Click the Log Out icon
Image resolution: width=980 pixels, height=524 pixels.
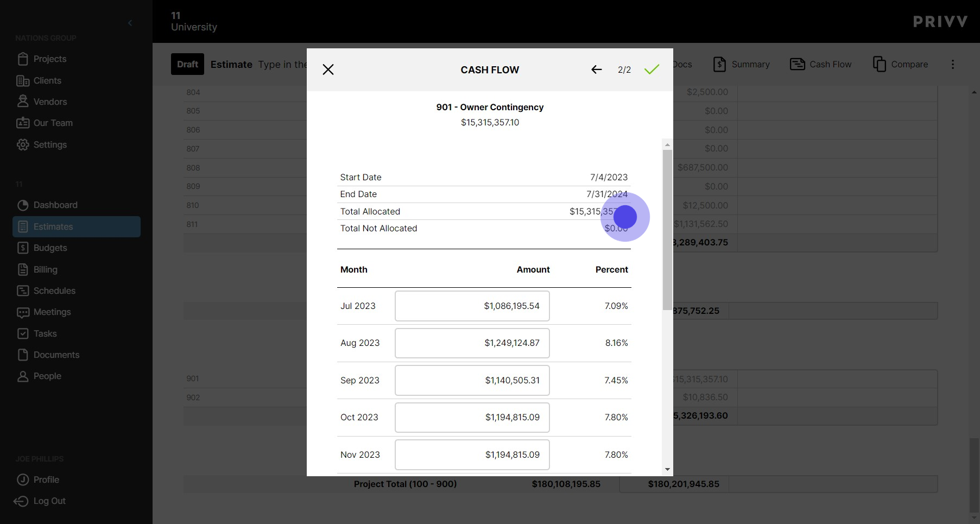[21, 501]
